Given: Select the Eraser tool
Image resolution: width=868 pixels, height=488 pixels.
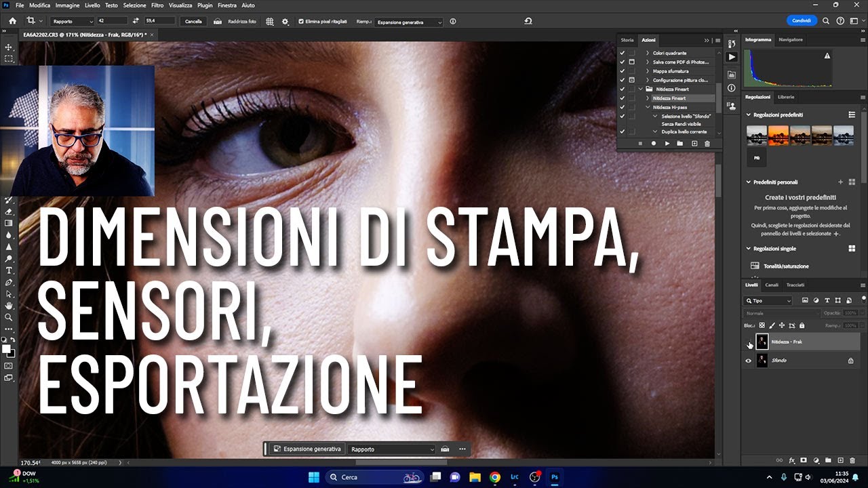Looking at the screenshot, I should (x=9, y=211).
